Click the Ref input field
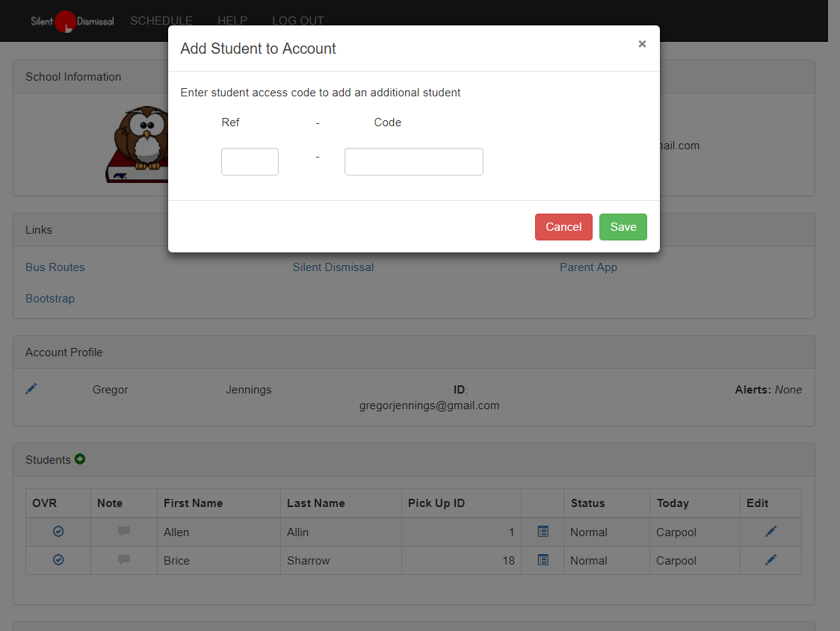Viewport: 840px width, 631px height. 250,161
